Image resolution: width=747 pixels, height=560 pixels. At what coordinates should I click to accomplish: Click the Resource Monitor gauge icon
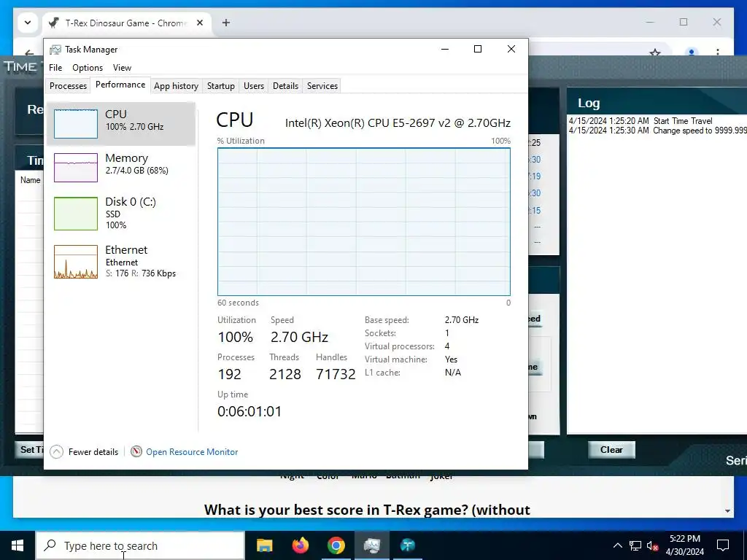(136, 451)
